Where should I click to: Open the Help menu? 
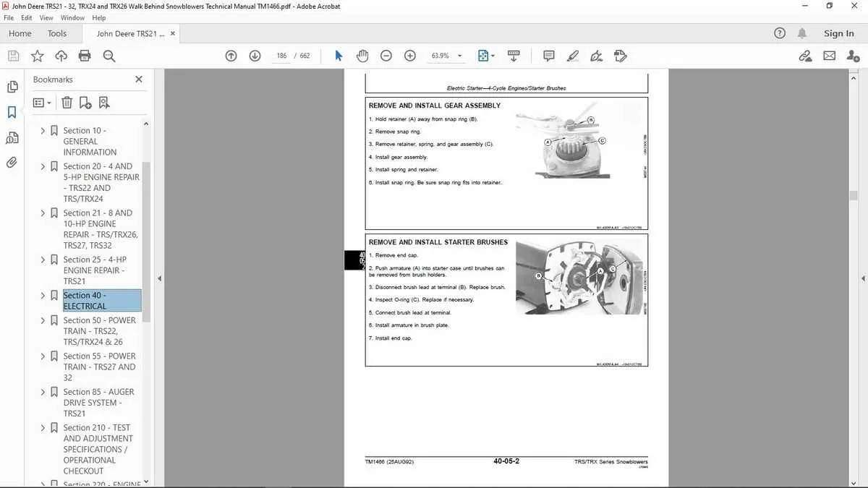[99, 17]
